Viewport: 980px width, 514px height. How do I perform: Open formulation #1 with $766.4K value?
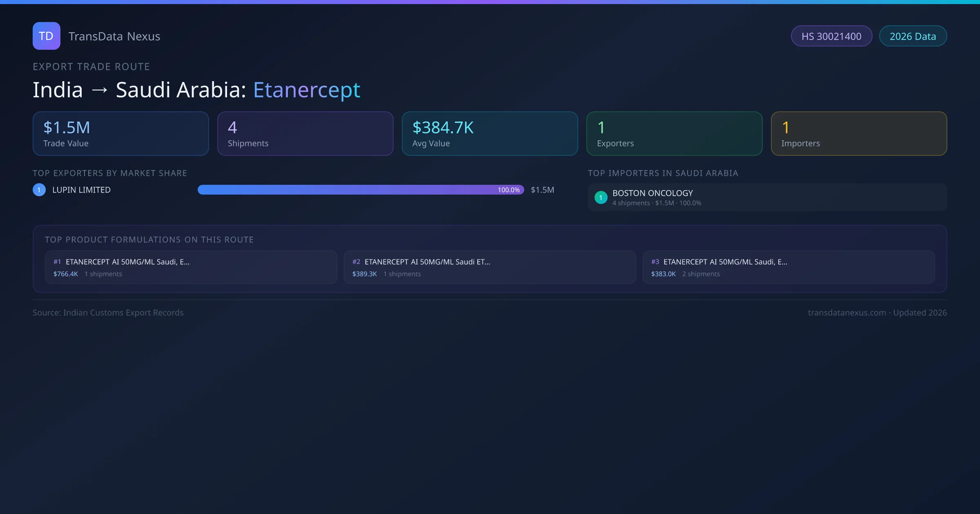(191, 267)
